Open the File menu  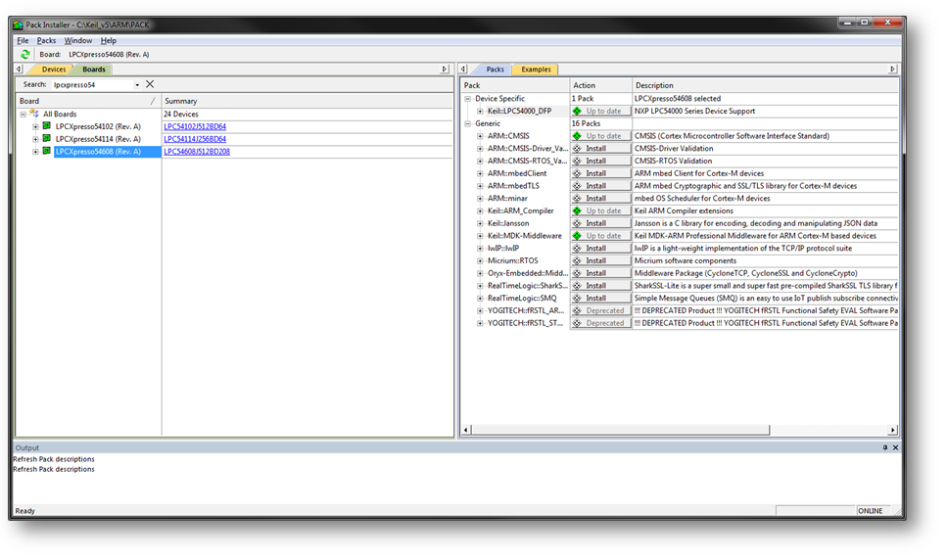pos(23,40)
